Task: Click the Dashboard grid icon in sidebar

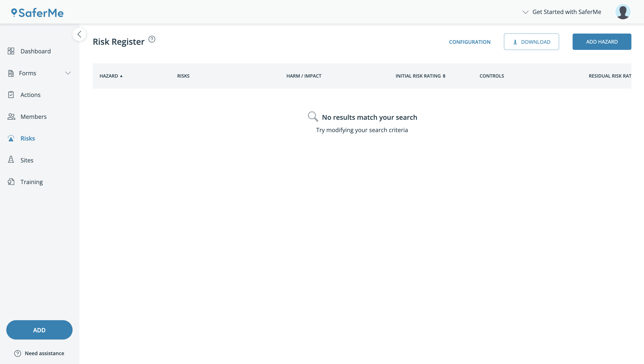Action: point(11,51)
